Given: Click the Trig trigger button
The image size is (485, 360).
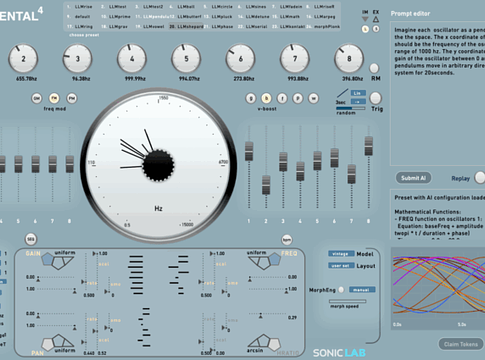Looking at the screenshot, I should (376, 98).
